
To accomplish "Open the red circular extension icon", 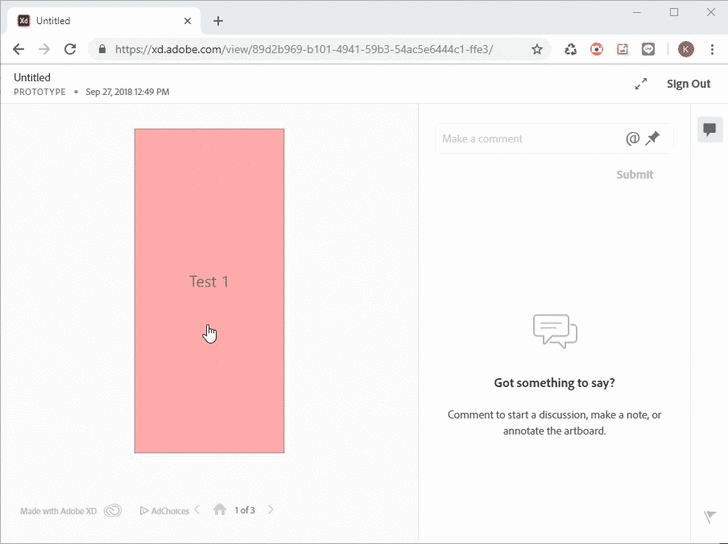I will [x=597, y=49].
